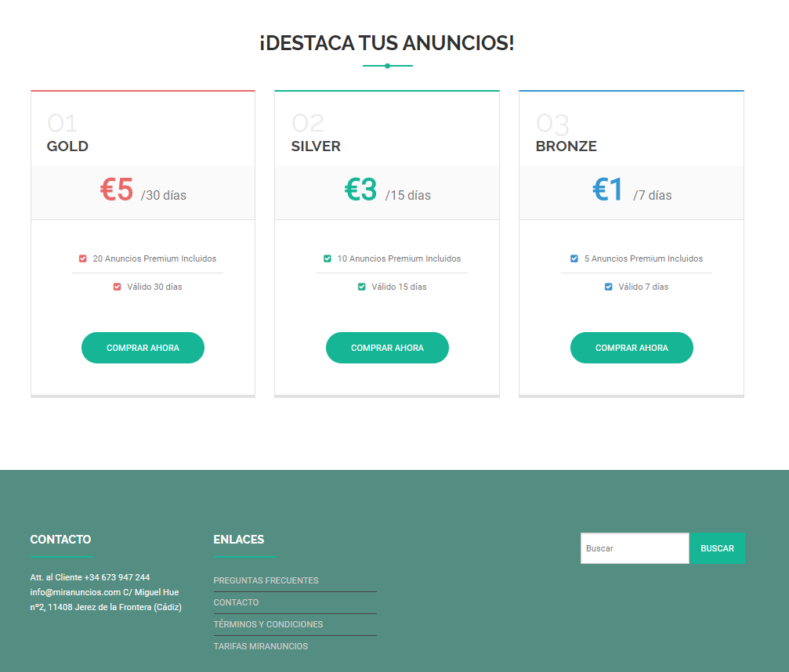Open the Tarifas Miranuncios footer link
The image size is (789, 672).
pyautogui.click(x=260, y=646)
